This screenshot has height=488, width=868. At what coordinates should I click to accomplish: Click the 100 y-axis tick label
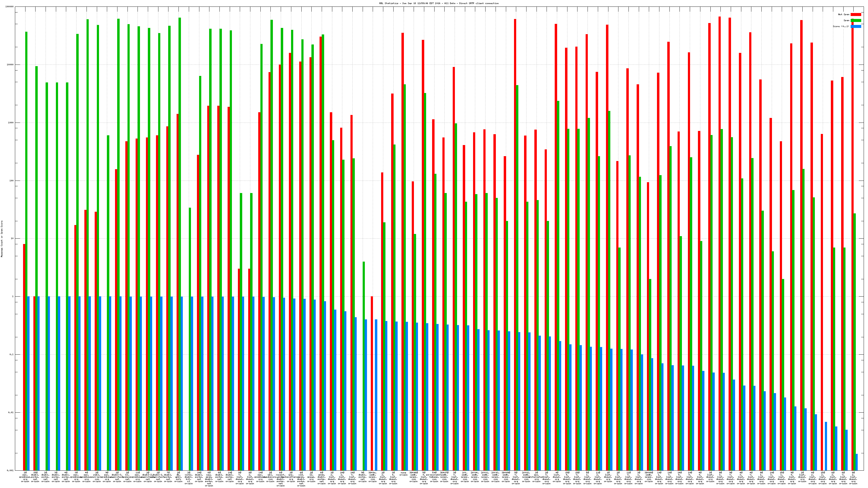pos(12,181)
